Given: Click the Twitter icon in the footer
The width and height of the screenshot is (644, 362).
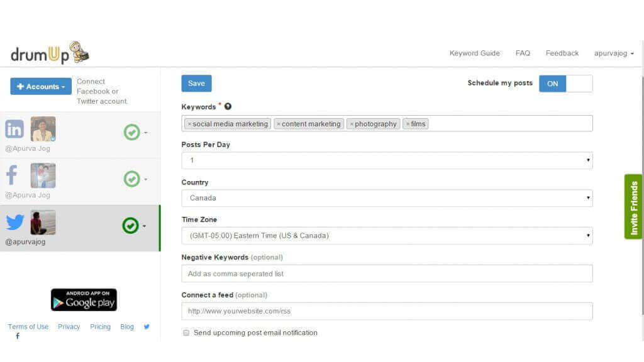Looking at the screenshot, I should tap(145, 326).
